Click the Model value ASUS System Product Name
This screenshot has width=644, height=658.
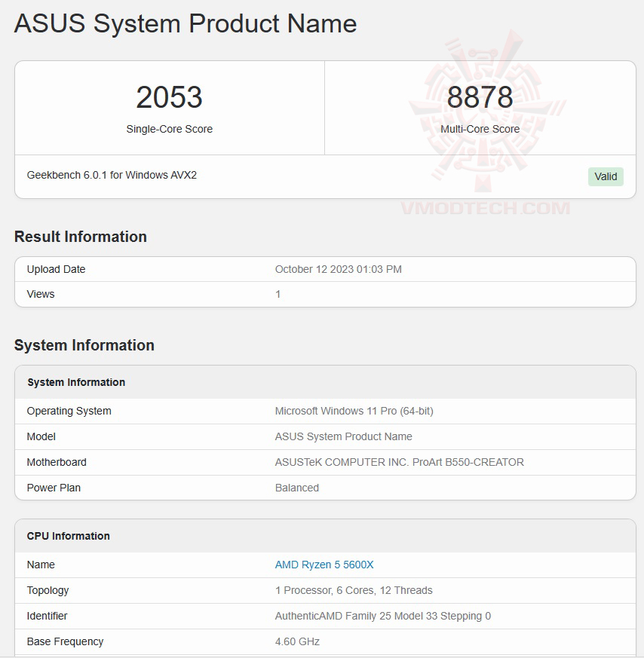(343, 436)
